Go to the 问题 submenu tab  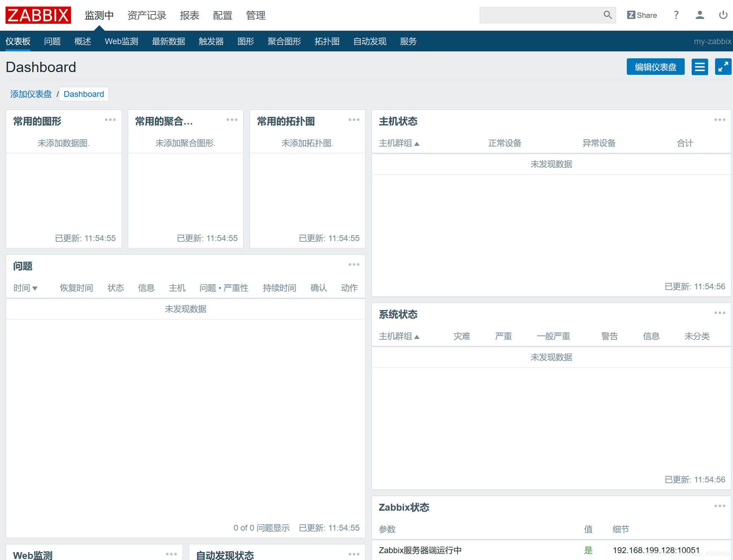(x=52, y=41)
